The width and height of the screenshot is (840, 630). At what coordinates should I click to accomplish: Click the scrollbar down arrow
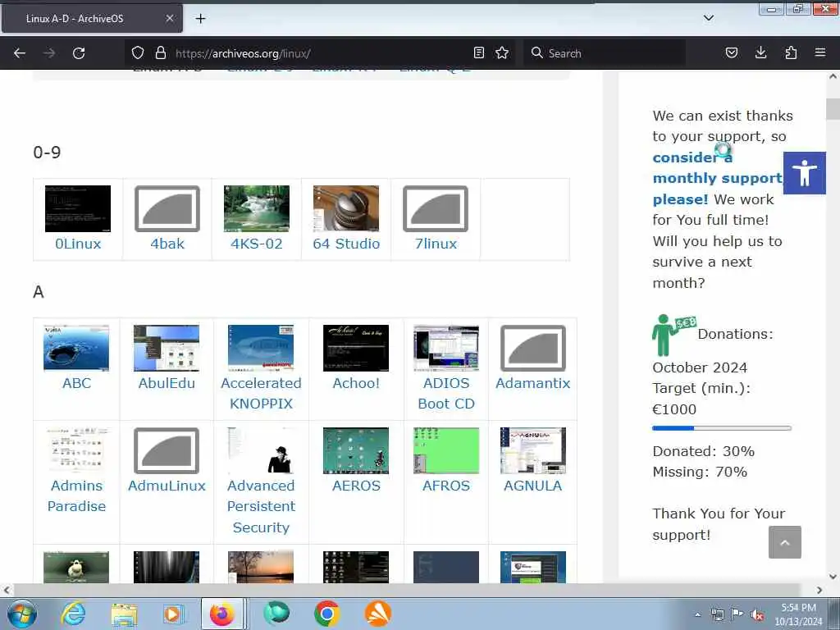click(x=833, y=577)
